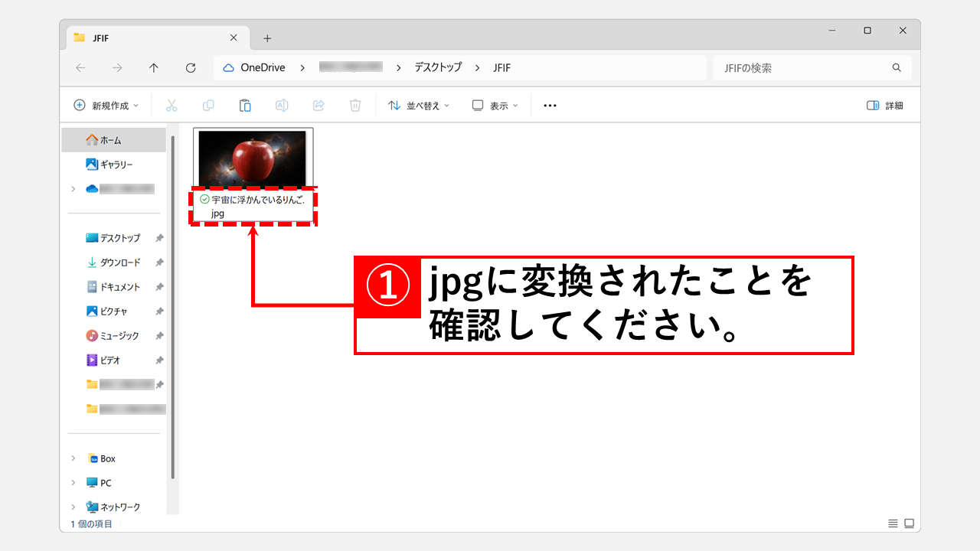Click the search magnifier in the JFIF search box
The width and height of the screenshot is (980, 551).
[896, 67]
